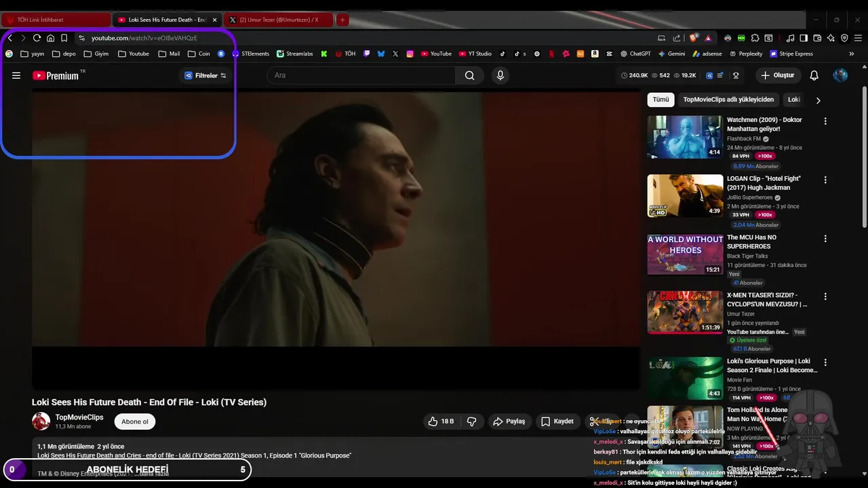The height and width of the screenshot is (488, 868).
Task: Open vidIQ Filtreler button
Action: 205,75
